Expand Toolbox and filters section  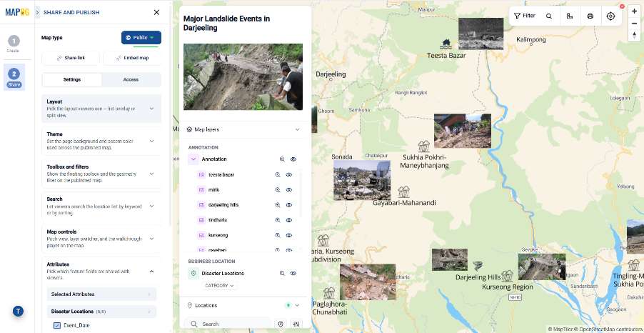[x=101, y=174]
